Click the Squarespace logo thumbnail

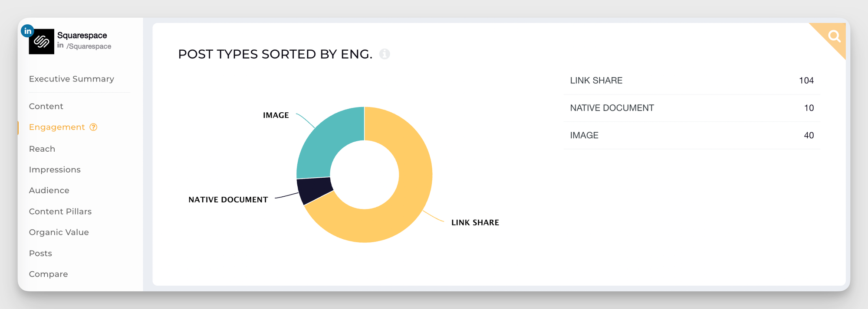[x=42, y=42]
